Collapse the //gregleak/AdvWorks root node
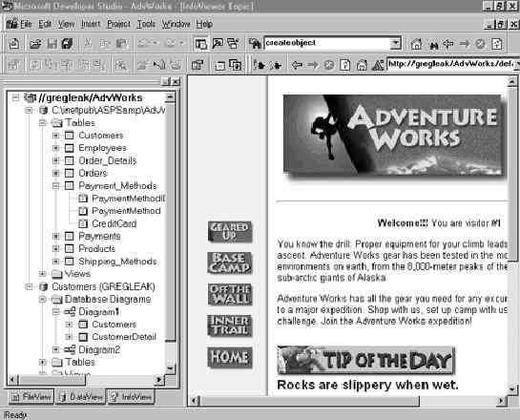This screenshot has height=420, width=520. (15, 97)
